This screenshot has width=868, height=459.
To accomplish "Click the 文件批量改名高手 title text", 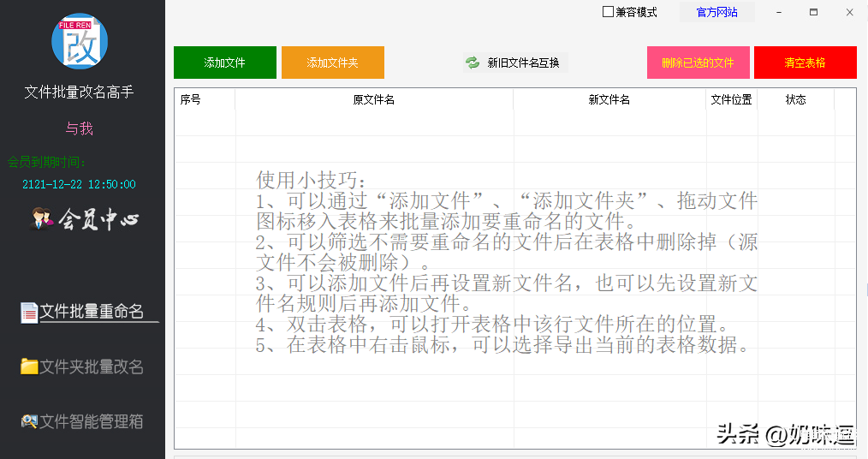I will click(x=79, y=92).
